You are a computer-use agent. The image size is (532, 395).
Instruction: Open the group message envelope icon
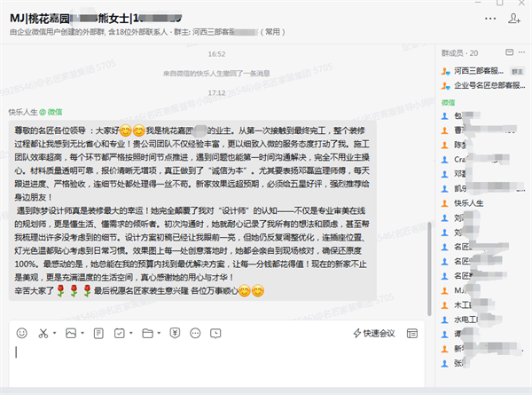[x=509, y=52]
